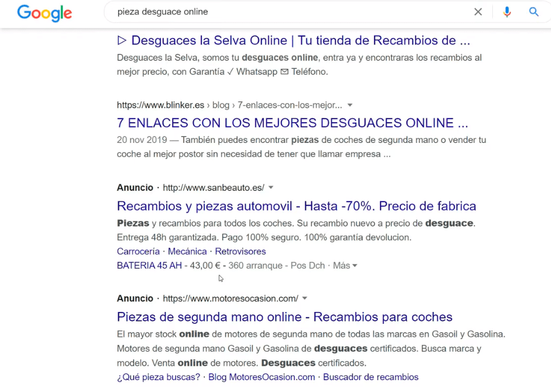Submit search with magnifying glass icon
The width and height of the screenshot is (551, 392).
(x=534, y=12)
